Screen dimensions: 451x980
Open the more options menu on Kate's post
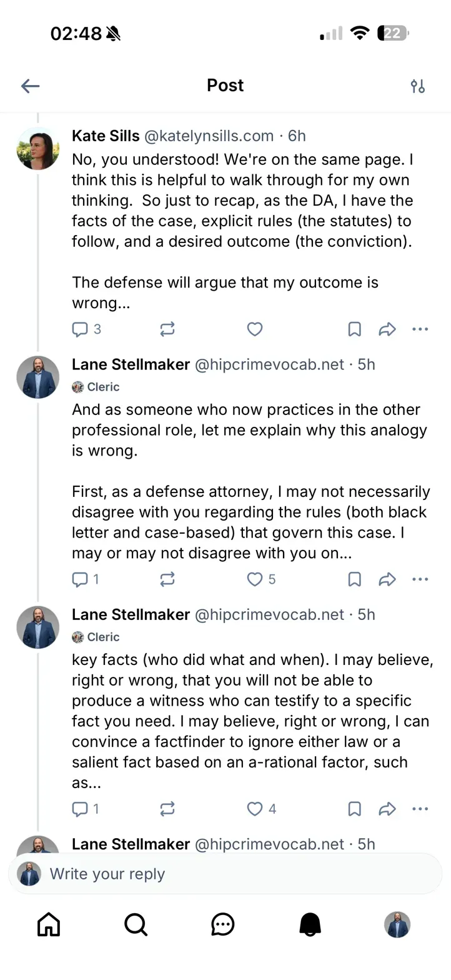(x=420, y=329)
